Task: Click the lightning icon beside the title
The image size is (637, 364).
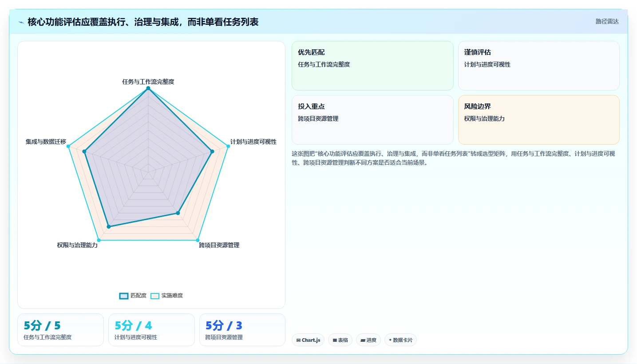Action: coord(21,22)
